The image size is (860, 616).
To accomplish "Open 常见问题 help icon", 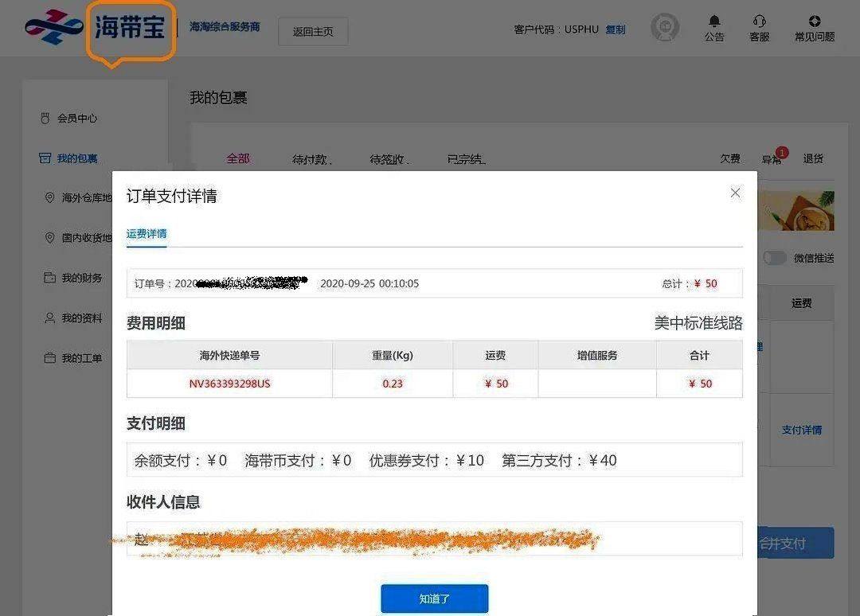I will pyautogui.click(x=815, y=21).
